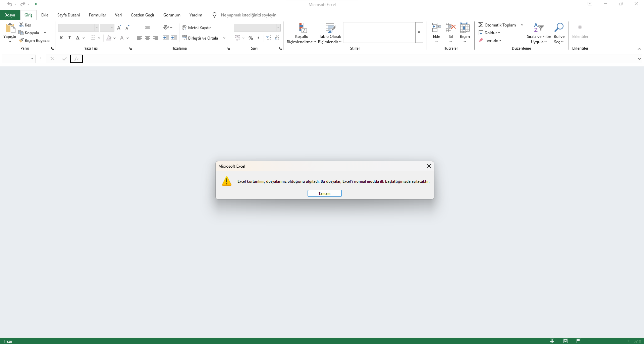Open Sırala ve Filtre Uygula menu
644x344 pixels.
point(539,33)
